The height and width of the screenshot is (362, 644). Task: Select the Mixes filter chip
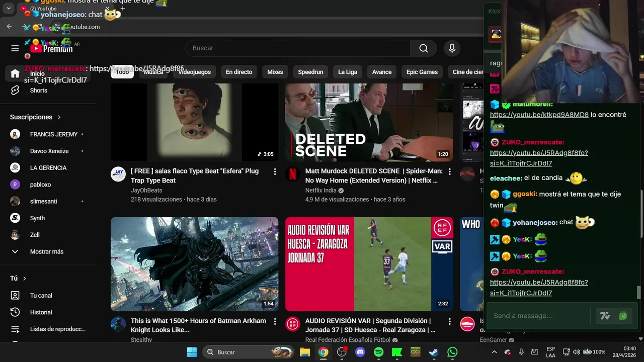point(275,72)
